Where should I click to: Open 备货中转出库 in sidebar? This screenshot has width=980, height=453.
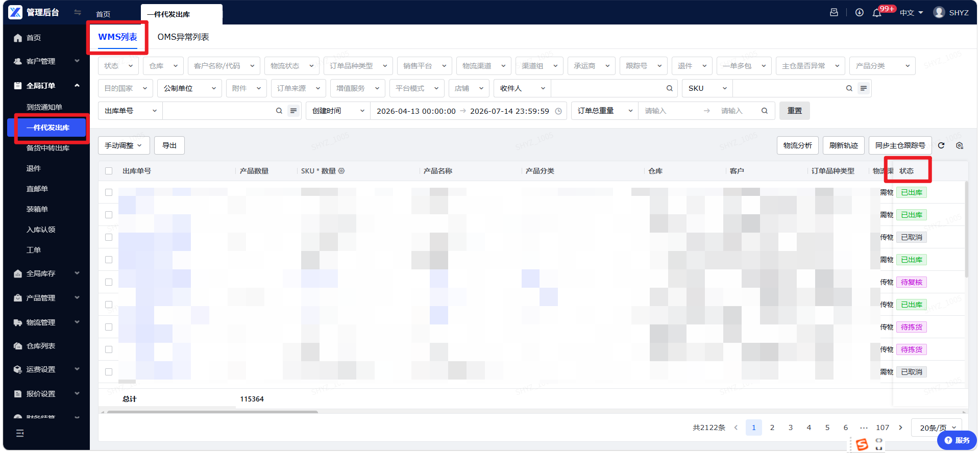[x=48, y=148]
